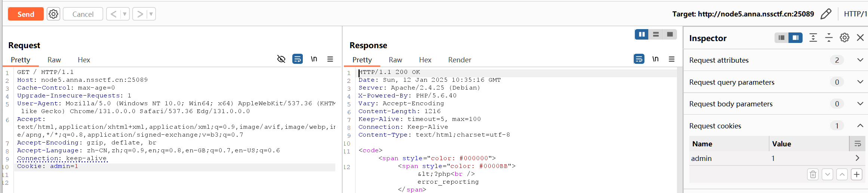Screen dimensions: 868x193
Task: Select side-by-side layout icon
Action: (641, 34)
